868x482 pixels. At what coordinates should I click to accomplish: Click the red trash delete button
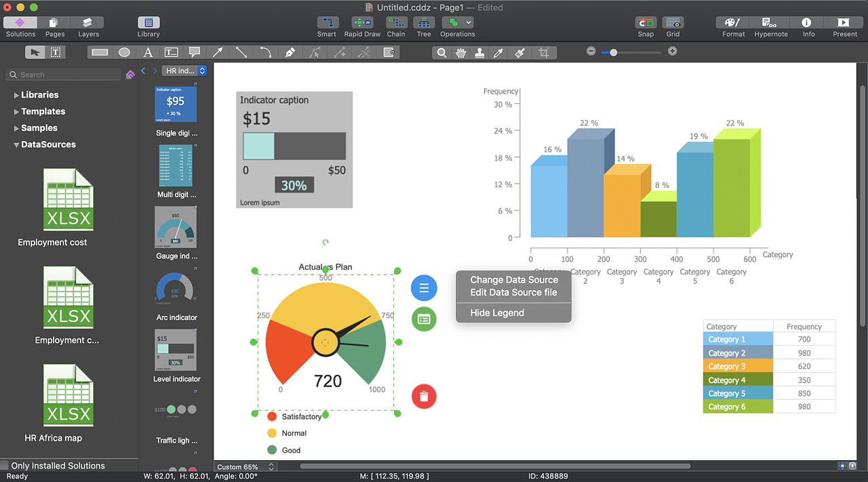click(424, 397)
